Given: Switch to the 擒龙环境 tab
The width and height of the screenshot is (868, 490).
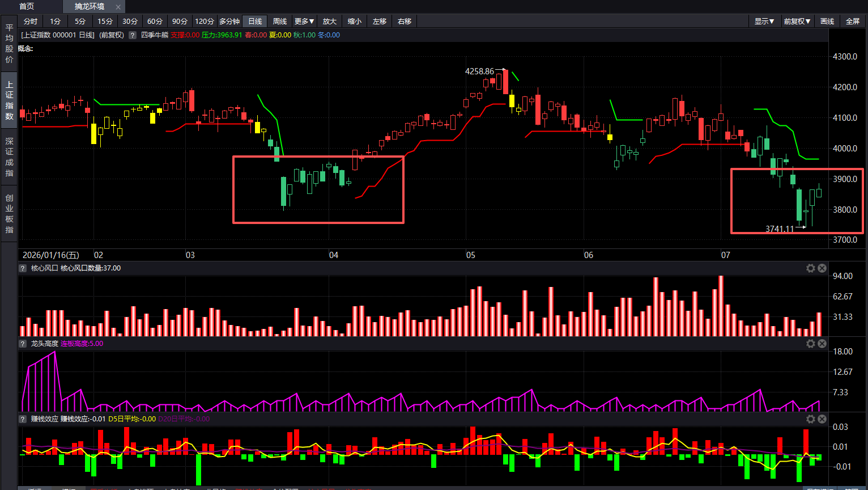Looking at the screenshot, I should (x=90, y=6).
